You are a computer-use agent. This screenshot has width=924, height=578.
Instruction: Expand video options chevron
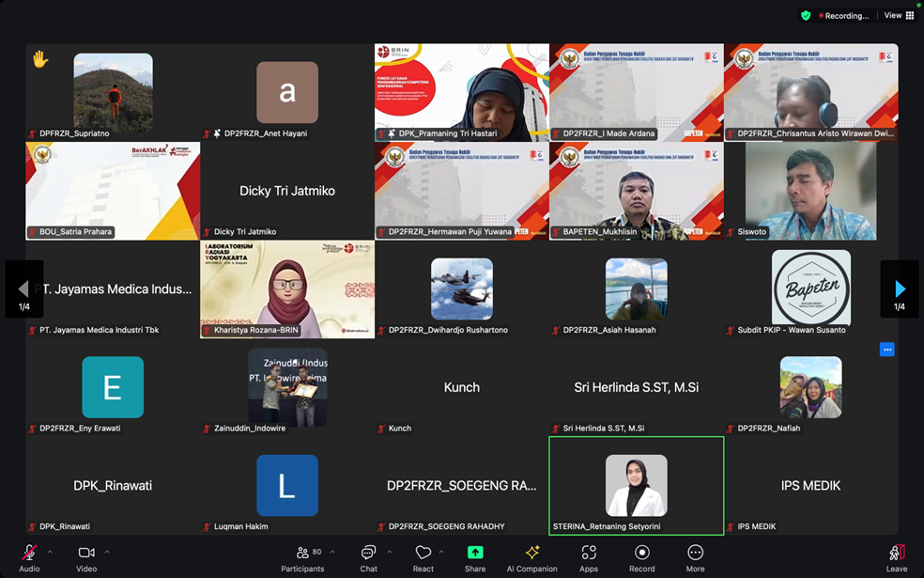coord(107,552)
